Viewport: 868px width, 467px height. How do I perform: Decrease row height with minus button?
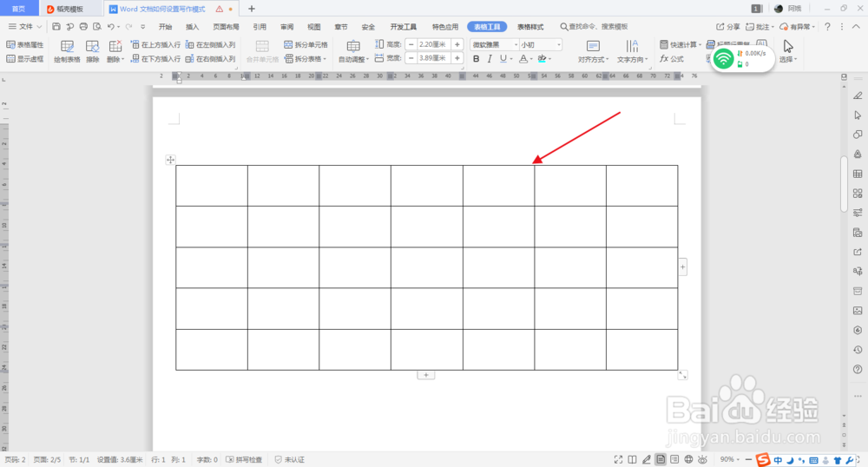411,44
